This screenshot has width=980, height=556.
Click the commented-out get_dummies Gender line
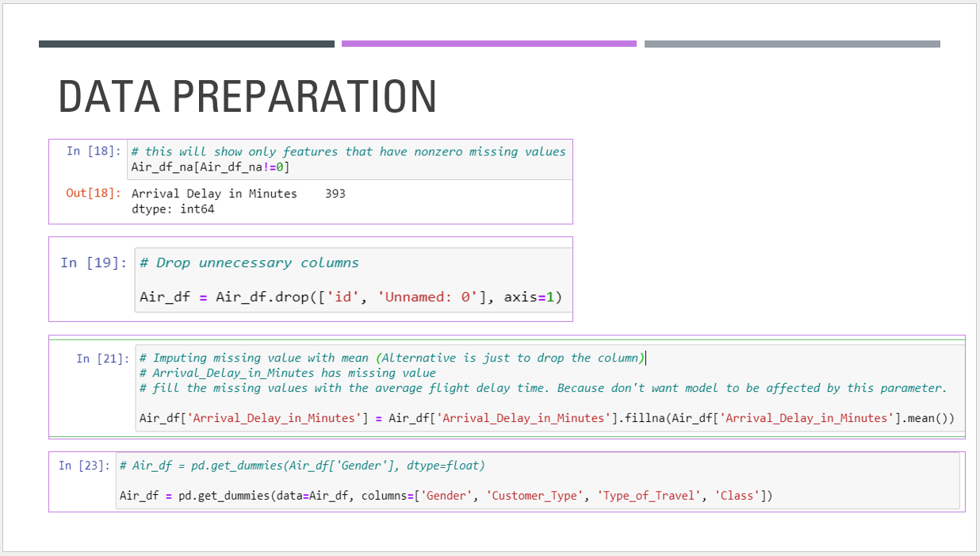pyautogui.click(x=301, y=466)
